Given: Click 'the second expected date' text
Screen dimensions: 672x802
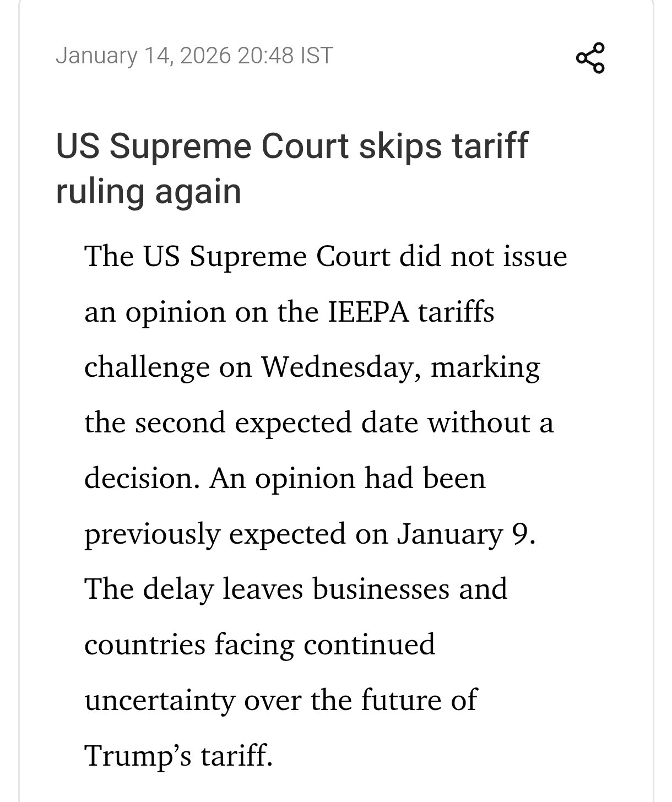Looking at the screenshot, I should click(x=250, y=422).
